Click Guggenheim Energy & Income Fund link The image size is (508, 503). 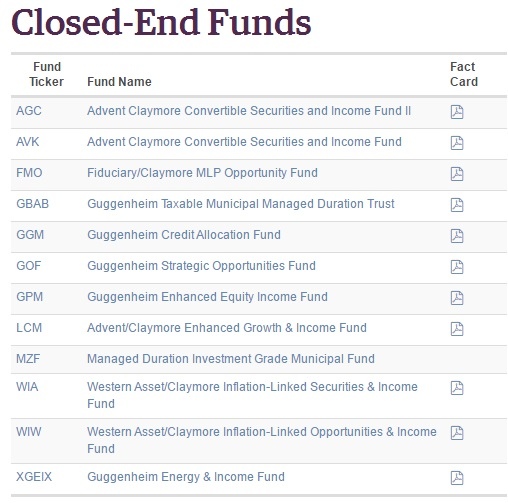pyautogui.click(x=186, y=477)
